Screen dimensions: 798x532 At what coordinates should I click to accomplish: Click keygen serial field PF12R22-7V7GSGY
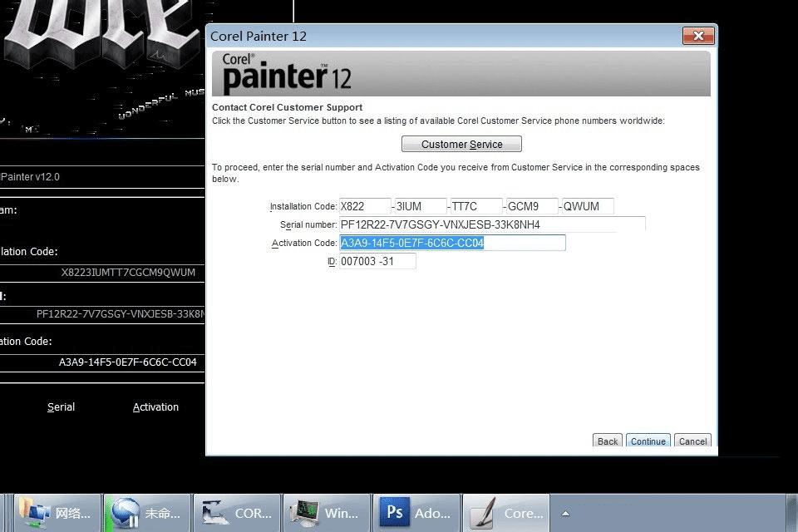[101, 313]
